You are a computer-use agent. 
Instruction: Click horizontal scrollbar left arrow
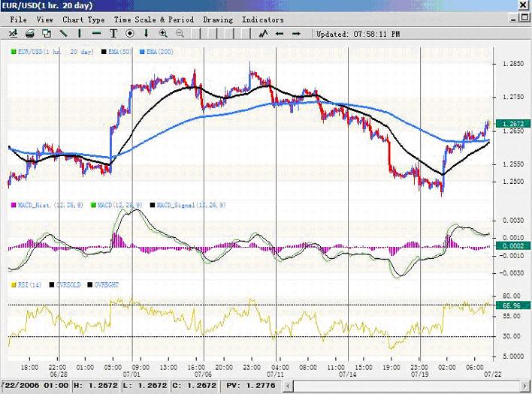coord(288,386)
